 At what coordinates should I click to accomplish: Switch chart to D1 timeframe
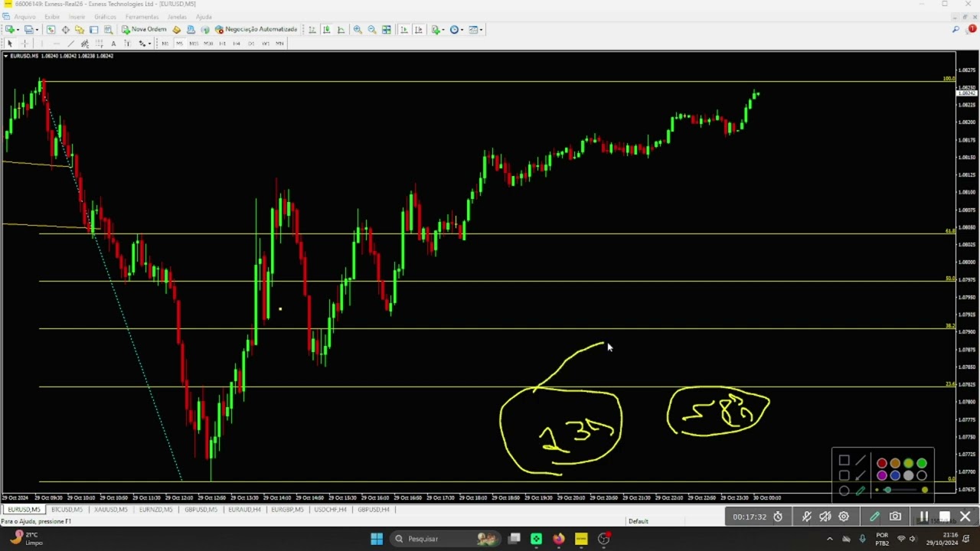pos(250,43)
